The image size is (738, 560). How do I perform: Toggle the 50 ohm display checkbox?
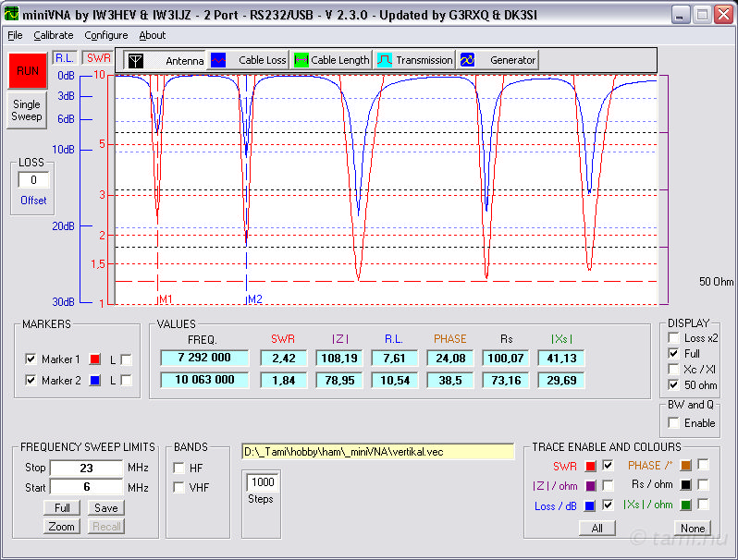click(x=672, y=384)
